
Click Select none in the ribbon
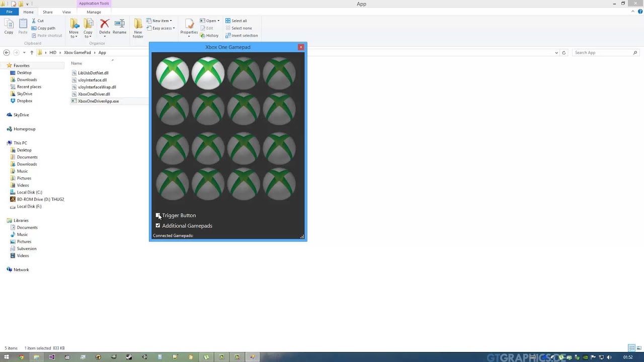(238, 28)
